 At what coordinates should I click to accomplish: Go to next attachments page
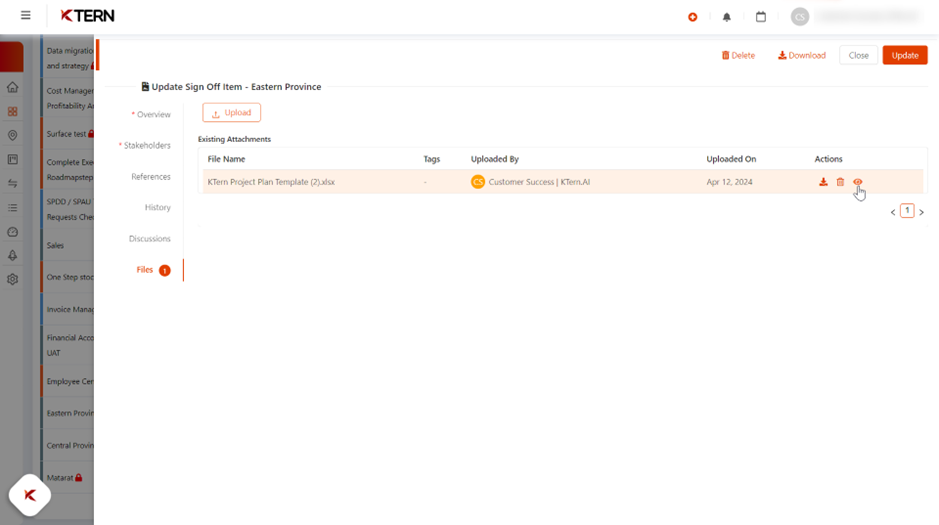click(x=921, y=212)
